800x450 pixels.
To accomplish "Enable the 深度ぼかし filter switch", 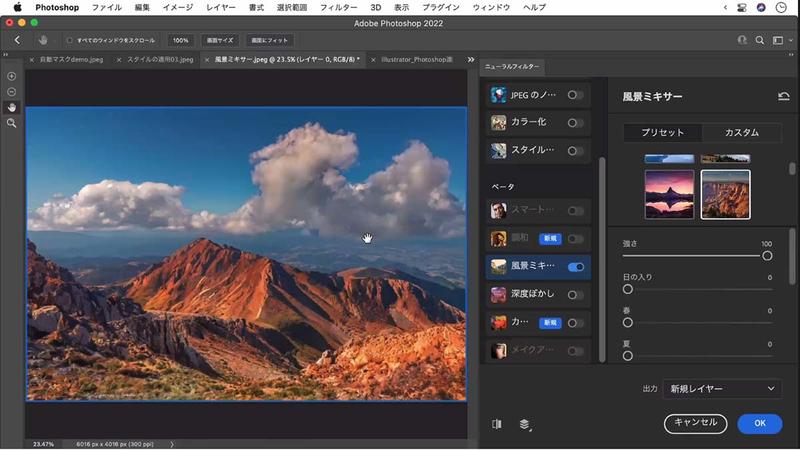I will tap(576, 295).
